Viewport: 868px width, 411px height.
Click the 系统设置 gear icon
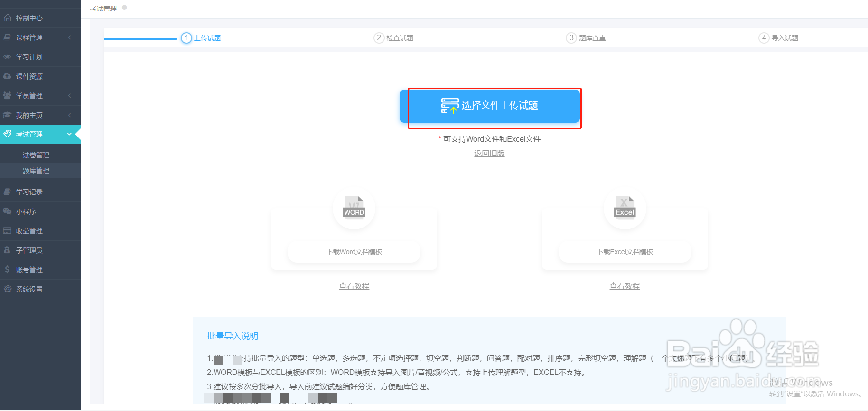pos(8,289)
